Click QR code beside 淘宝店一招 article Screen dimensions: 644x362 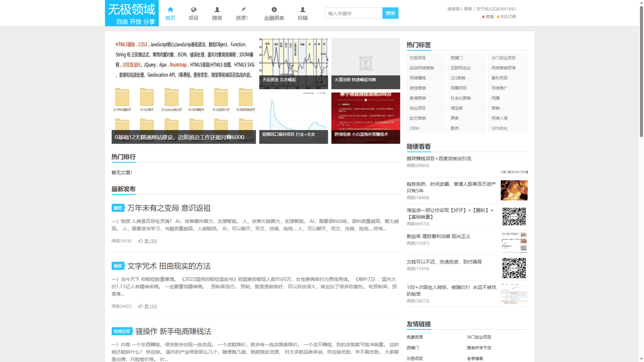(x=514, y=216)
